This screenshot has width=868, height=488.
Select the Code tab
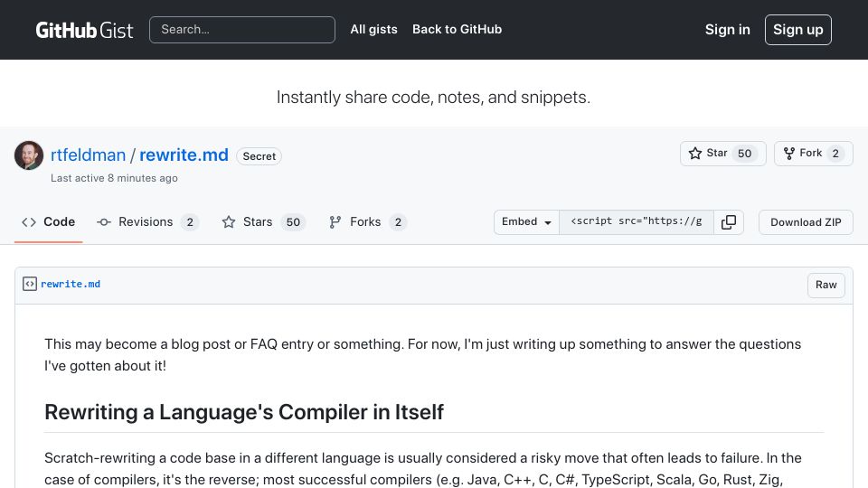tap(48, 222)
